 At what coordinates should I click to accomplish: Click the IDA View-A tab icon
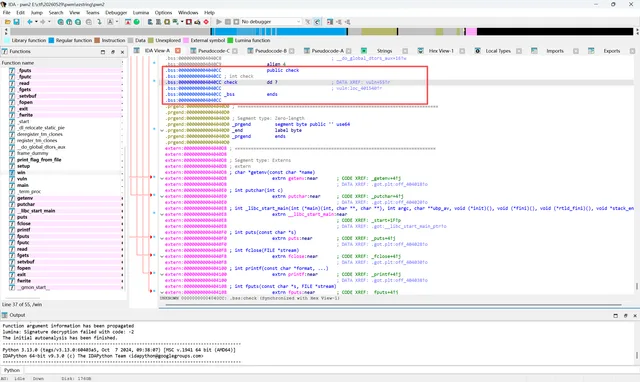pyautogui.click(x=137, y=51)
